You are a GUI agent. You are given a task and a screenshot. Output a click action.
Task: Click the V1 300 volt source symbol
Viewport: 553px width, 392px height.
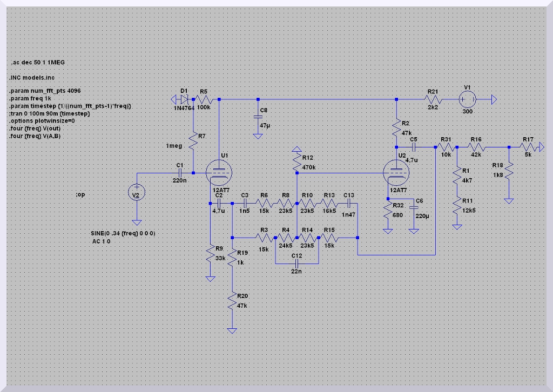tap(467, 100)
